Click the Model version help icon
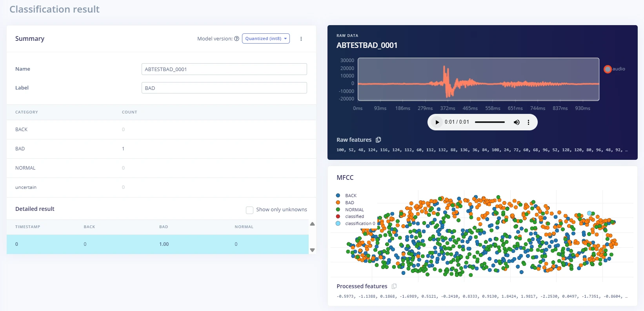The width and height of the screenshot is (644, 311). [236, 38]
